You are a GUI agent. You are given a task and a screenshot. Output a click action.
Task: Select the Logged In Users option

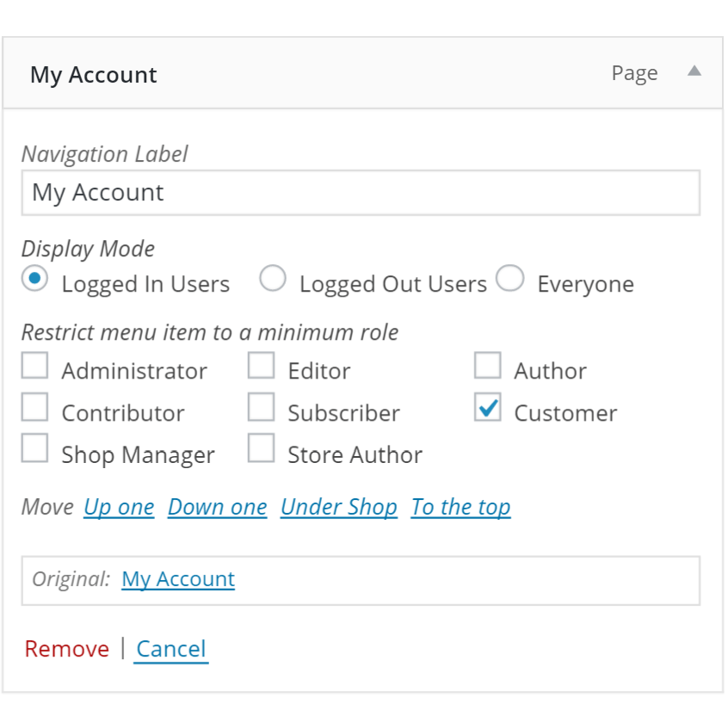coord(34,279)
